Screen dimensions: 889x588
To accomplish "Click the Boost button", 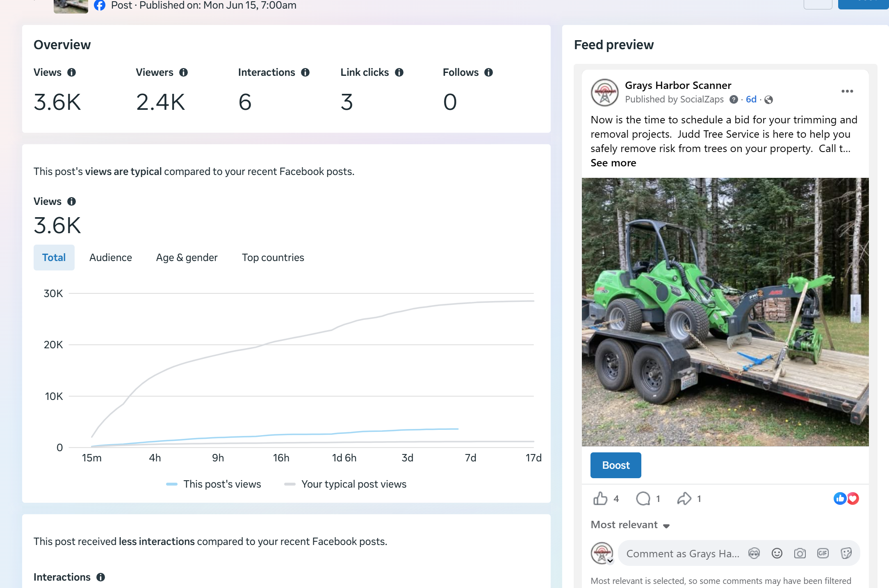I will [x=616, y=465].
